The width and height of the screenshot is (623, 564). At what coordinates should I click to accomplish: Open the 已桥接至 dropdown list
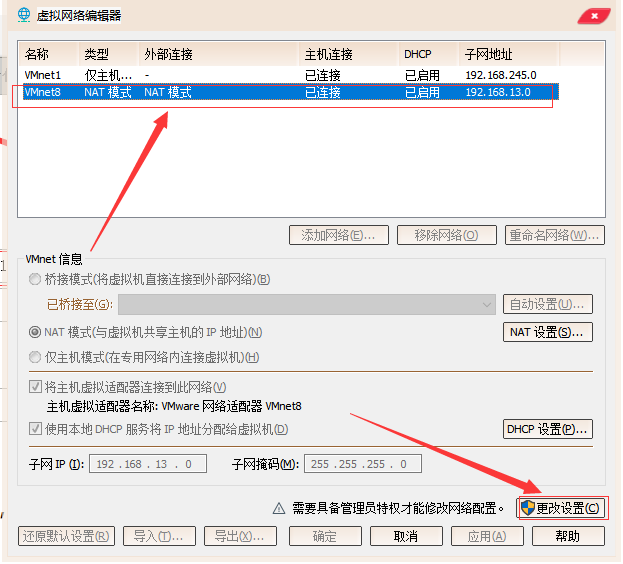point(307,305)
